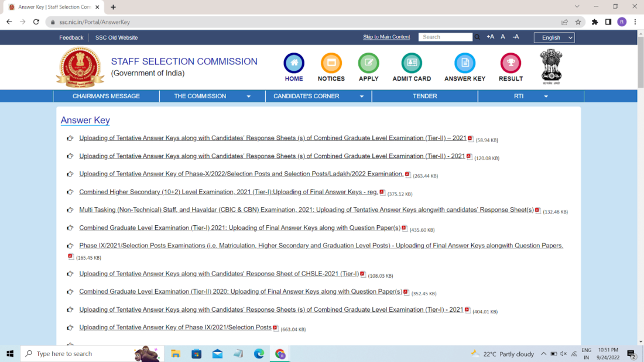
Task: Increase font size with +A icon
Action: pos(490,36)
